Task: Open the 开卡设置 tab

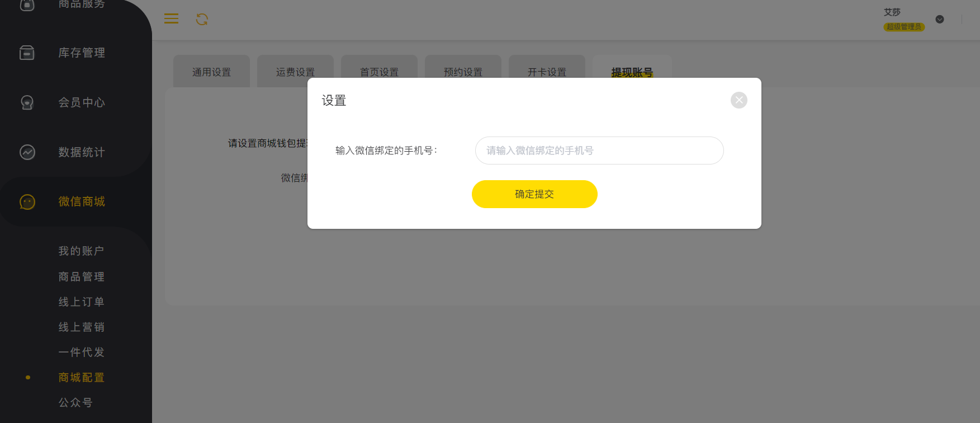Action: coord(547,72)
